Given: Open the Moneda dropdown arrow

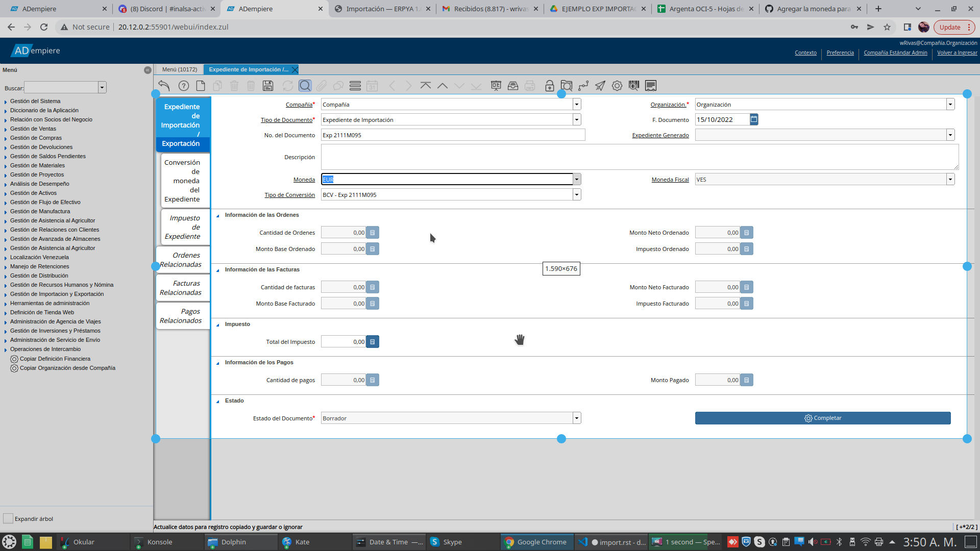Looking at the screenshot, I should pyautogui.click(x=577, y=180).
